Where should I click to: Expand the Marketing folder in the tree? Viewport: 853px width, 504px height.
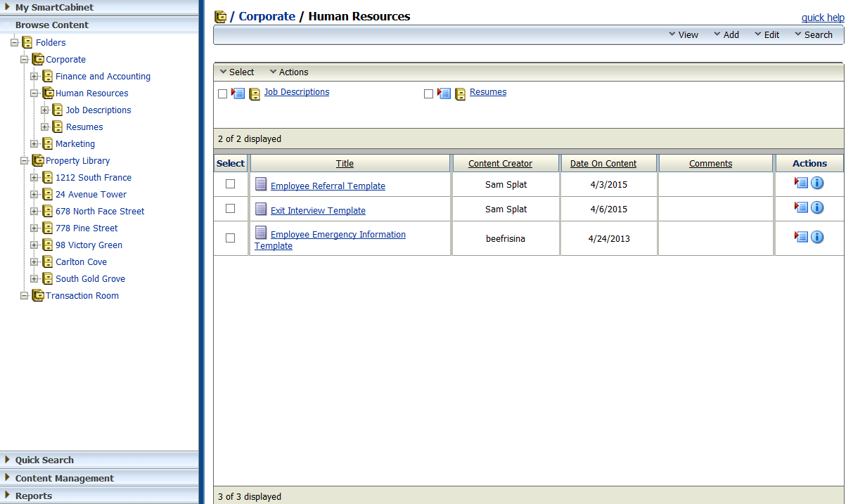tap(34, 143)
